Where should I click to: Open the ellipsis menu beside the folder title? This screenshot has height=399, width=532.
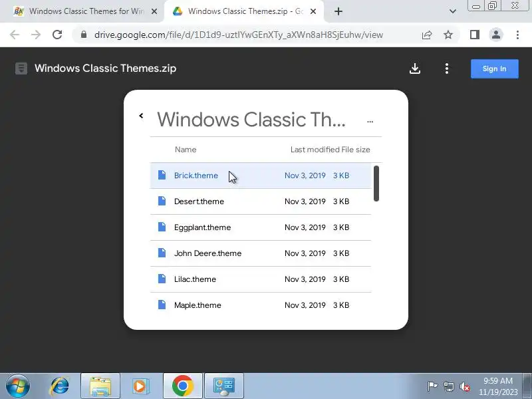coord(370,121)
